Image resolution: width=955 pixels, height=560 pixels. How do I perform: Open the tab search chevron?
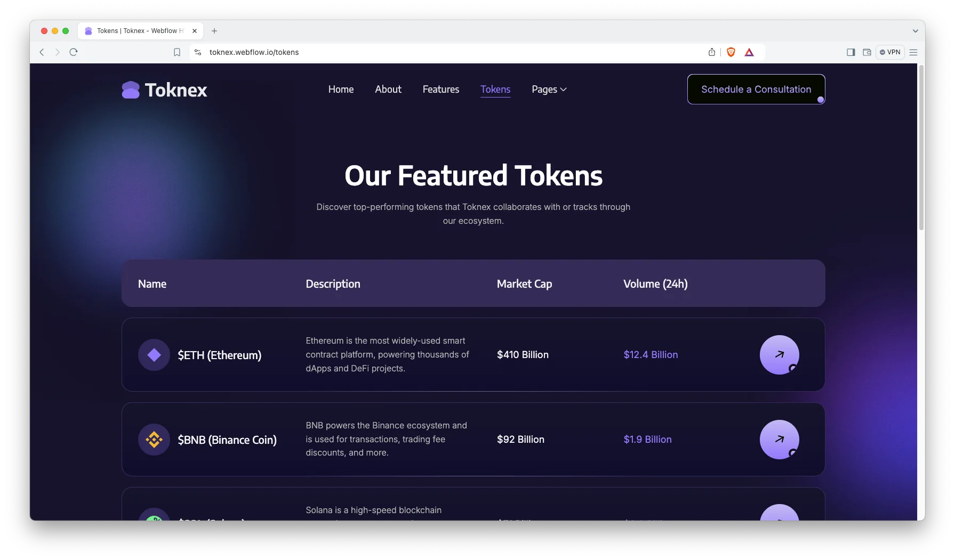click(x=915, y=31)
